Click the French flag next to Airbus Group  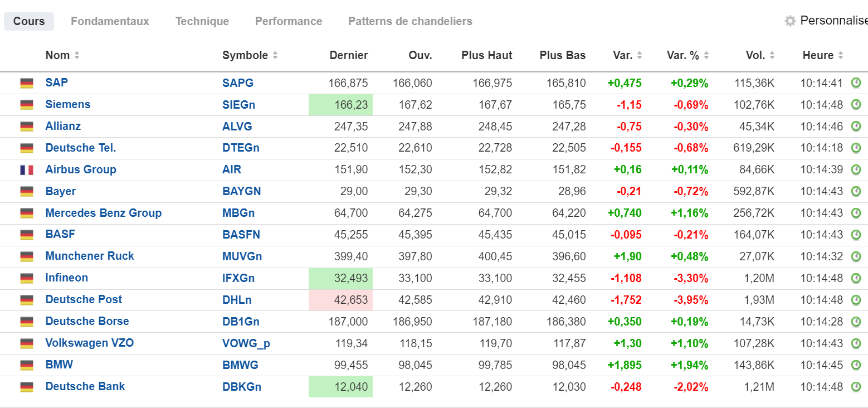coord(27,170)
